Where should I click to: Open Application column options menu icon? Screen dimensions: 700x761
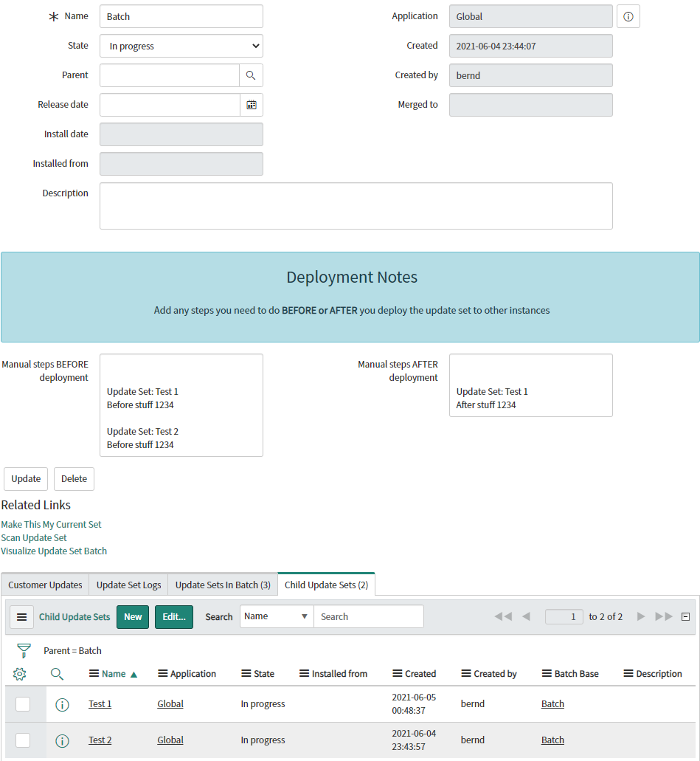point(163,674)
